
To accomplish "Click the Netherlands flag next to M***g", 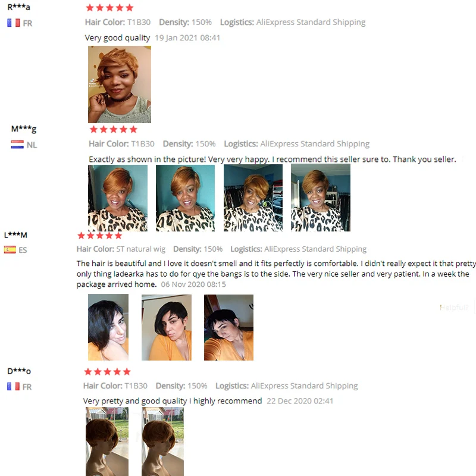I will tap(17, 145).
